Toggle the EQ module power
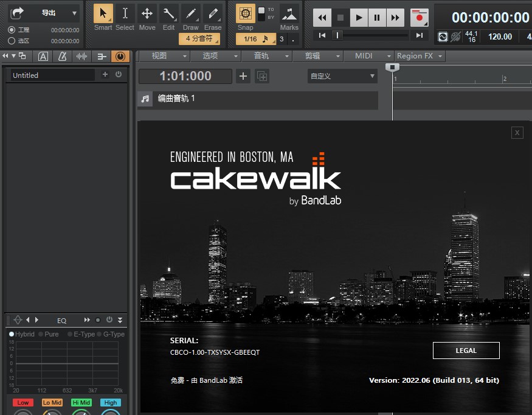Image resolution: width=532 pixels, height=415 pixels. point(109,319)
